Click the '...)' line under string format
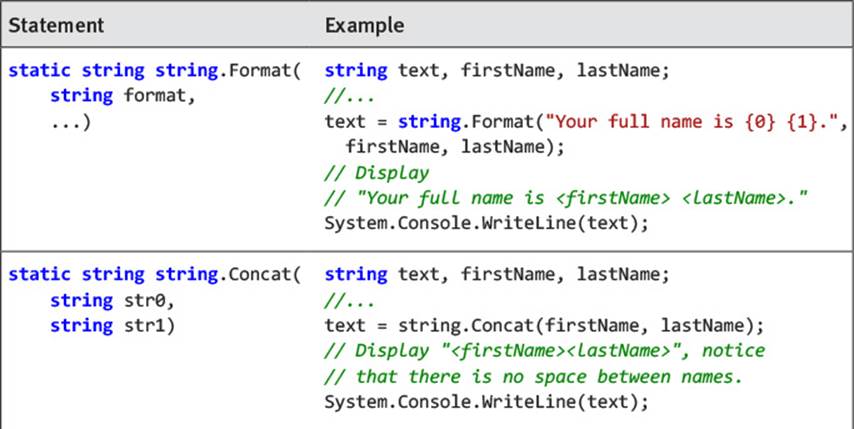Screen dimensions: 854x429 (x=70, y=122)
